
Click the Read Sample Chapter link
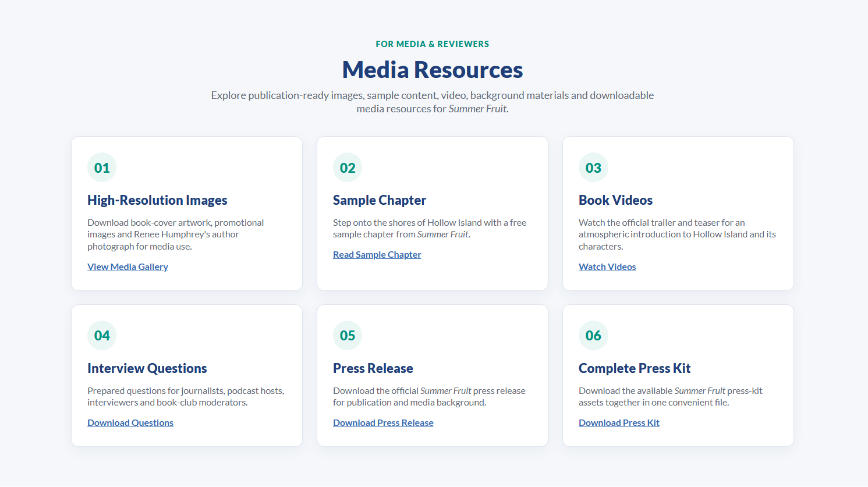click(377, 254)
